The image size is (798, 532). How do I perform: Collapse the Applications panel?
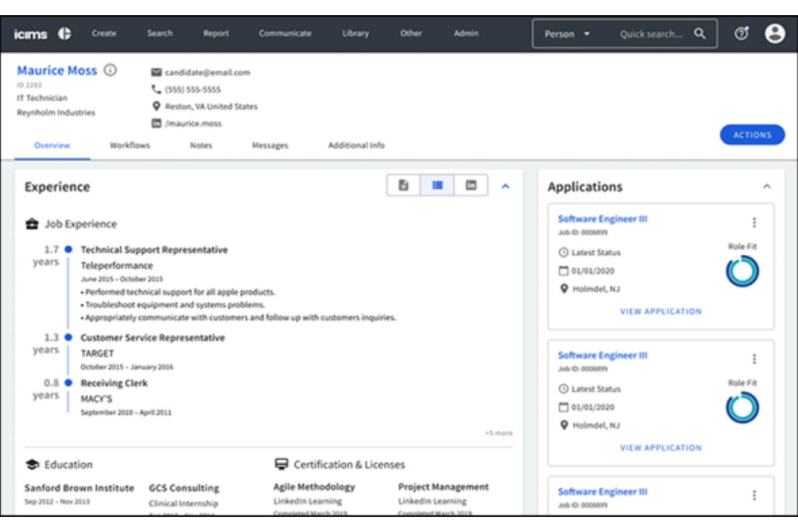click(x=766, y=186)
